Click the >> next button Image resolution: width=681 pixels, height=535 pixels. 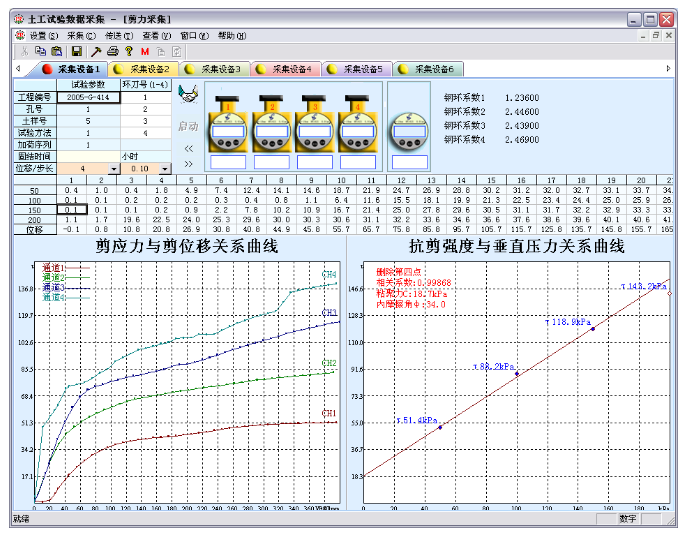[x=188, y=163]
